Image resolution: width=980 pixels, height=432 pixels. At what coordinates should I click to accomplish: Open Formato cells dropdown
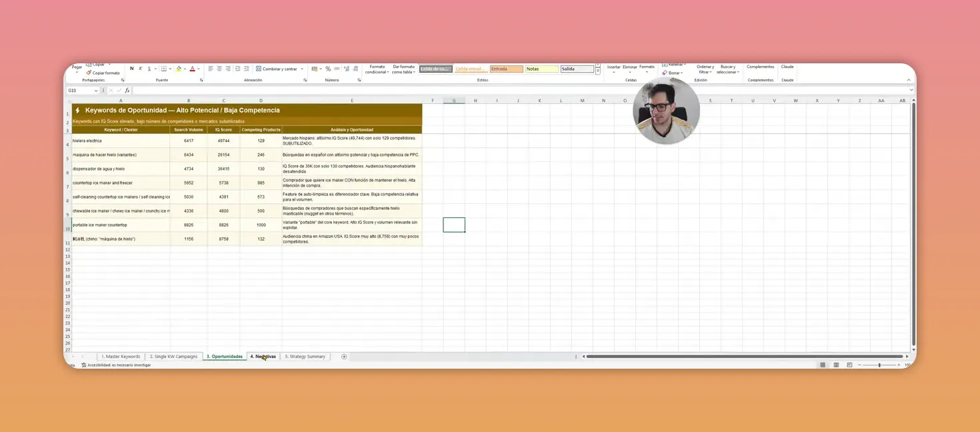point(647,69)
